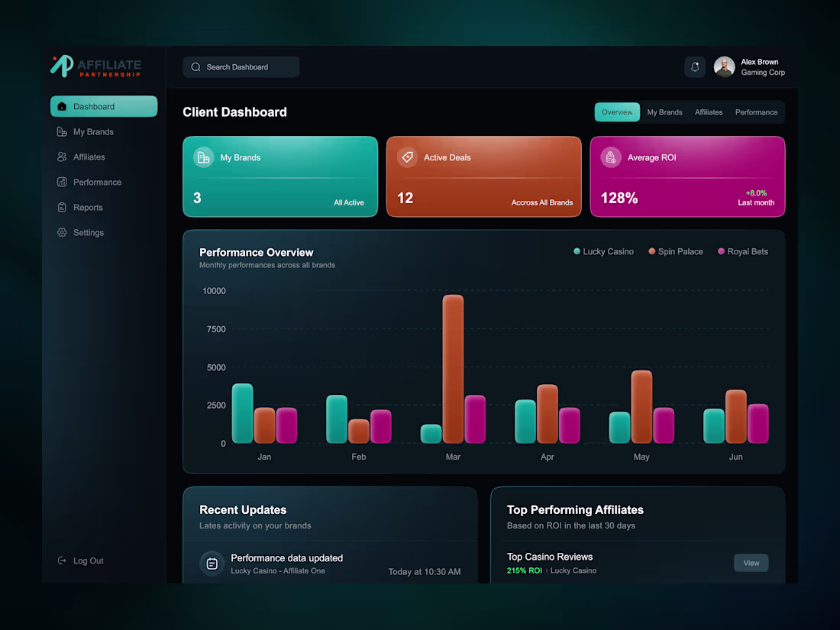
Task: Click the Affiliates sidebar icon
Action: [62, 157]
